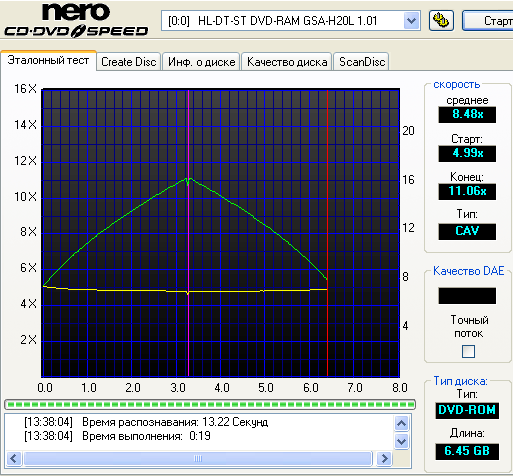Click the horizontal scrollbar thumb in the log
The height and width of the screenshot is (476, 513).
pyautogui.click(x=198, y=459)
